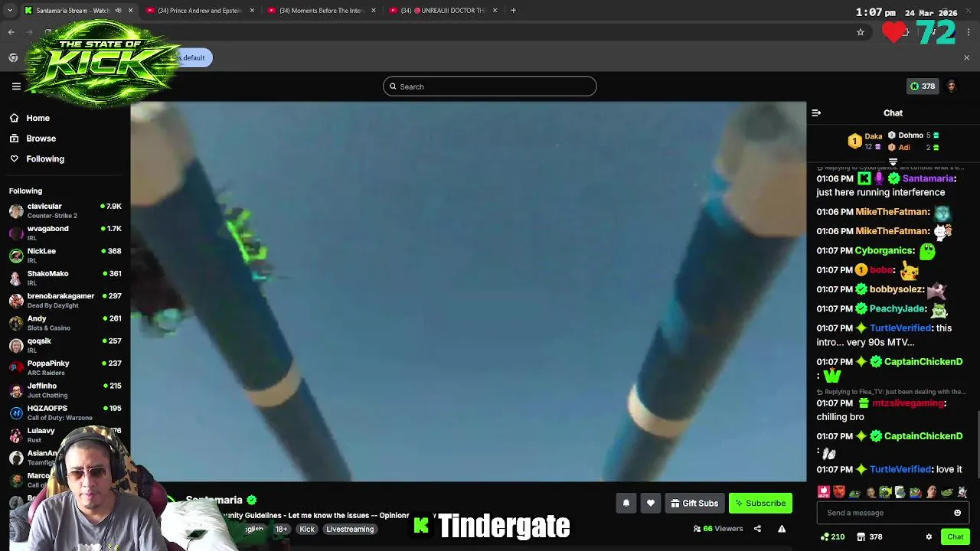980x551 pixels.
Task: Click bobbysolez username in chat
Action: [896, 289]
